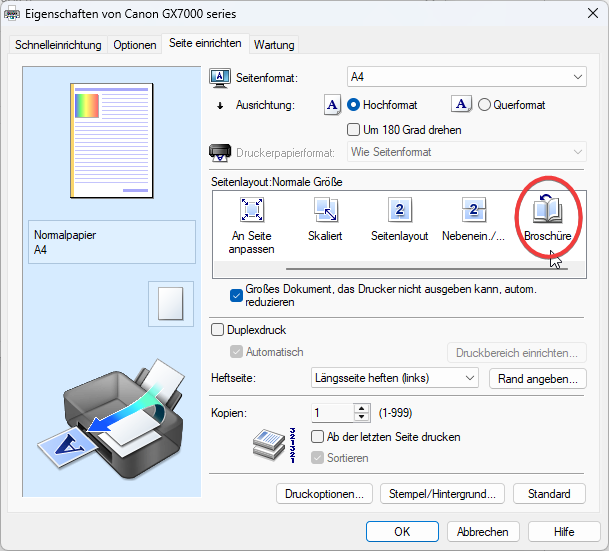The height and width of the screenshot is (551, 609).
Task: Click the small paper icon under Normalpapier
Action: click(172, 302)
